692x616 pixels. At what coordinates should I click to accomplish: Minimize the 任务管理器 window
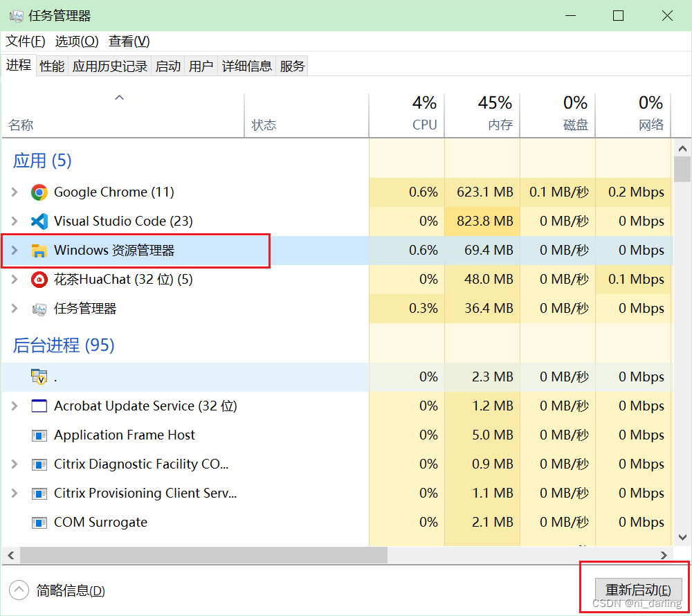[x=570, y=16]
